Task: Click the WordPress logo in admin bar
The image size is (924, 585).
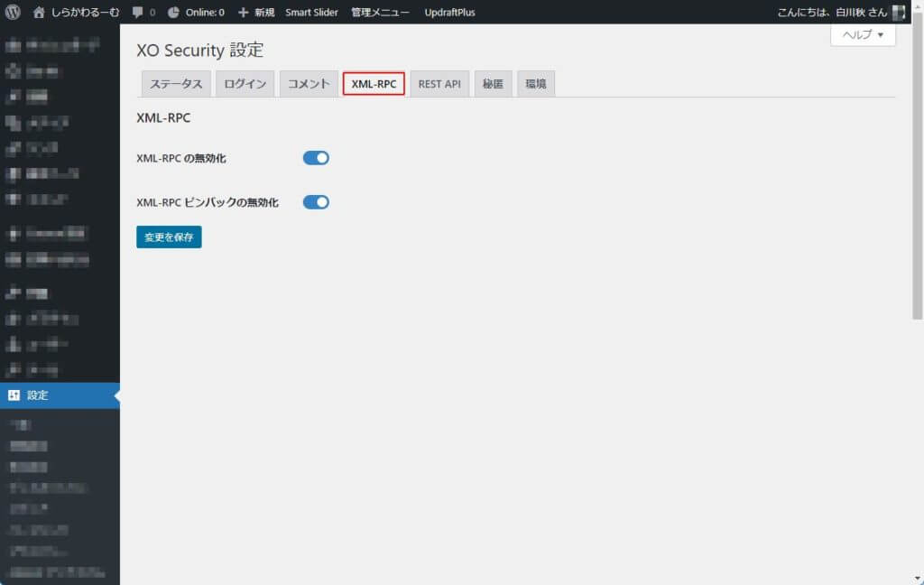Action: [13, 13]
